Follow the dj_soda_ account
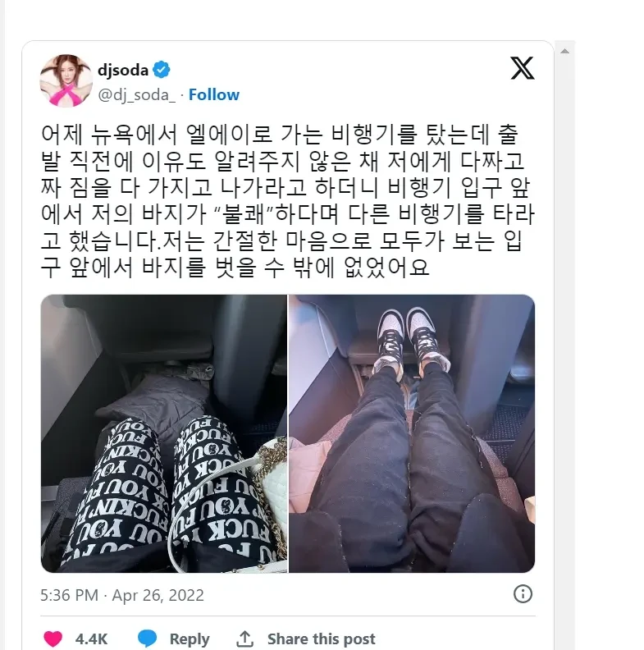 pyautogui.click(x=214, y=95)
